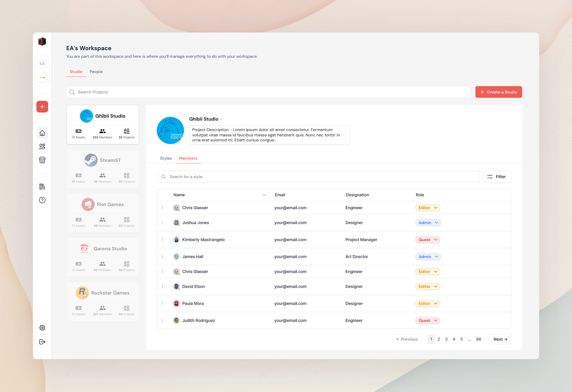Click the name Kimberly Mastrangelo
572x392 pixels.
click(203, 240)
